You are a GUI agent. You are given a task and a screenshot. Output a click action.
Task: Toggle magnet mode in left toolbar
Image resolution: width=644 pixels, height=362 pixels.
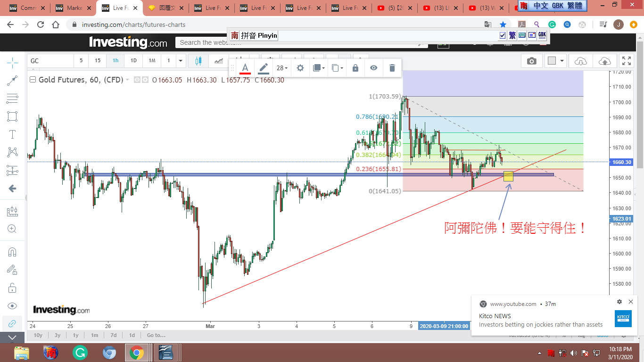(13, 252)
